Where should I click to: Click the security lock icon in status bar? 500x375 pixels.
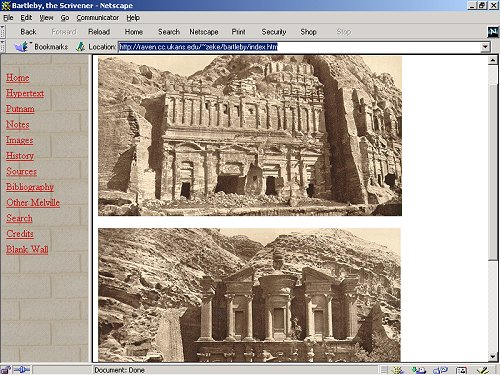point(6,369)
